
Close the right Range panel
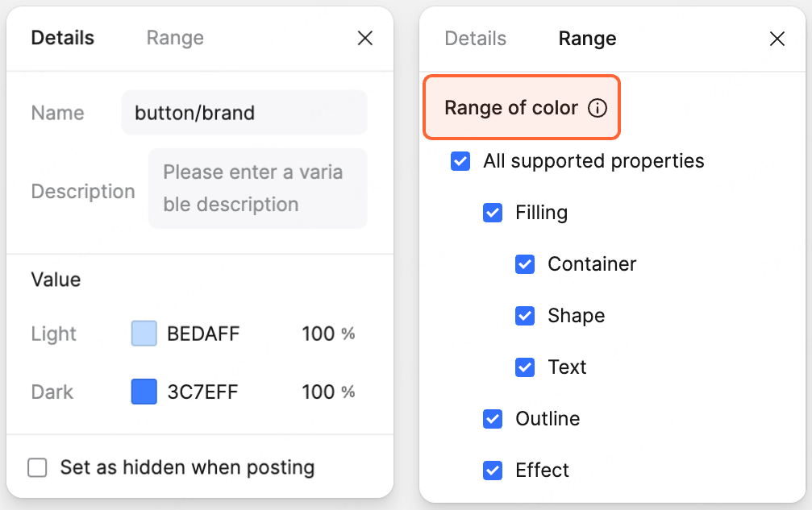point(777,39)
